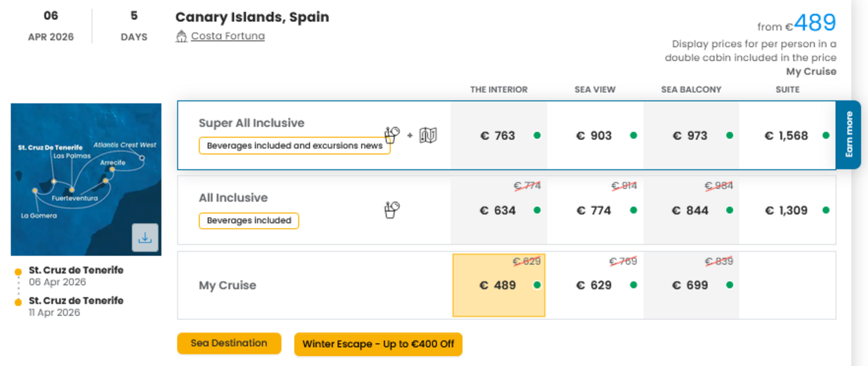Viewport: 868px width, 366px height.
Task: Expand the Earn more side tab
Action: point(849,135)
